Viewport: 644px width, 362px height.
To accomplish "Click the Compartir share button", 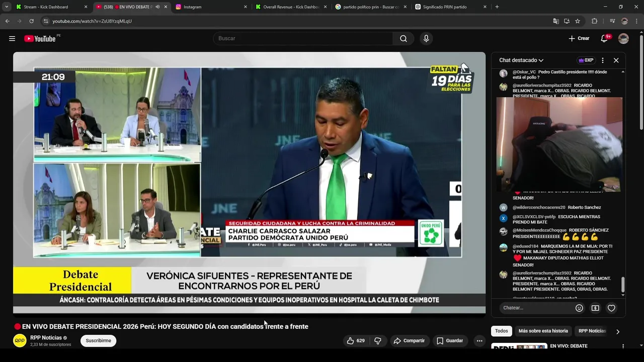I will click(409, 341).
